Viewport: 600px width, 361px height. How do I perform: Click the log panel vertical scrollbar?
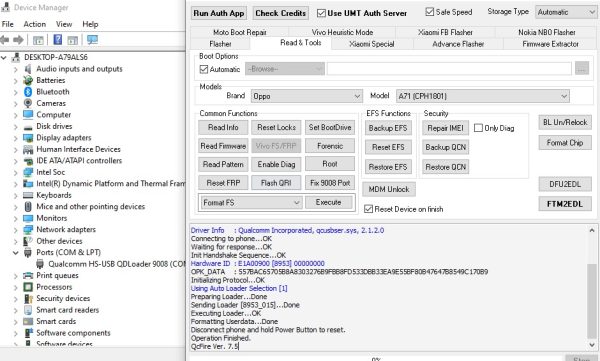coord(592,301)
